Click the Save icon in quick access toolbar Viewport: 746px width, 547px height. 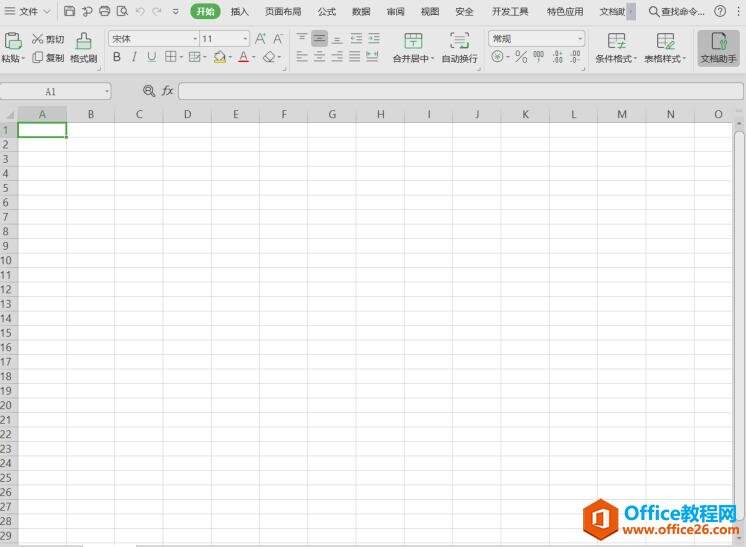(x=69, y=11)
